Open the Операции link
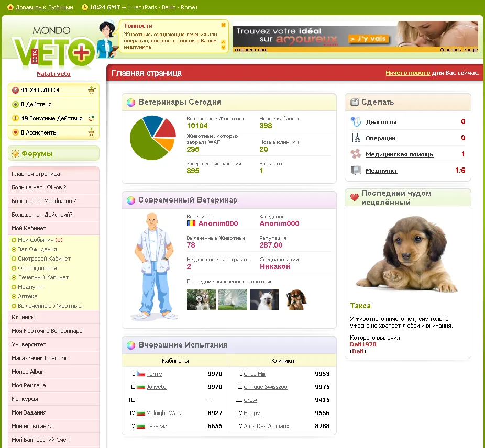The width and height of the screenshot is (485, 448). tap(380, 138)
